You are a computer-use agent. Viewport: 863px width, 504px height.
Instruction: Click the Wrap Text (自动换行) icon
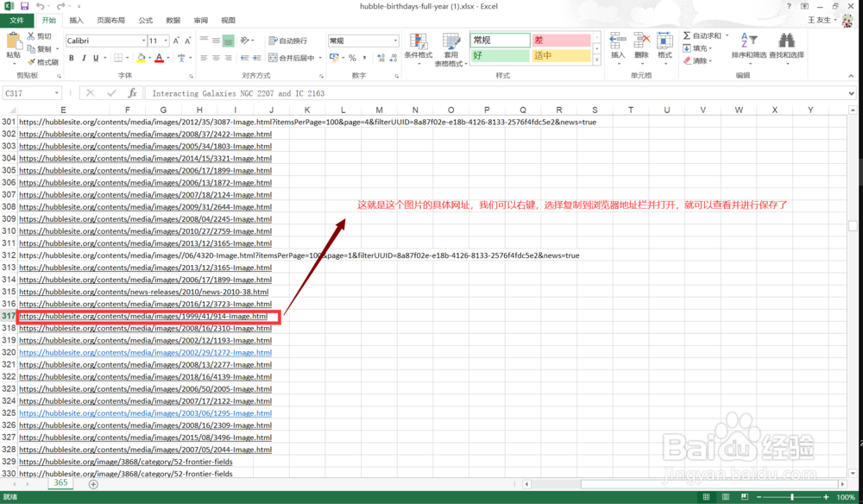[273, 41]
